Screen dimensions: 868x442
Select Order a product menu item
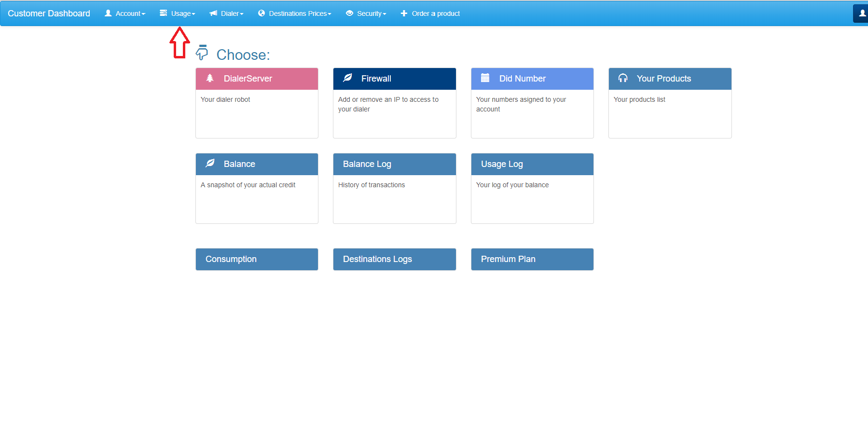coord(430,14)
